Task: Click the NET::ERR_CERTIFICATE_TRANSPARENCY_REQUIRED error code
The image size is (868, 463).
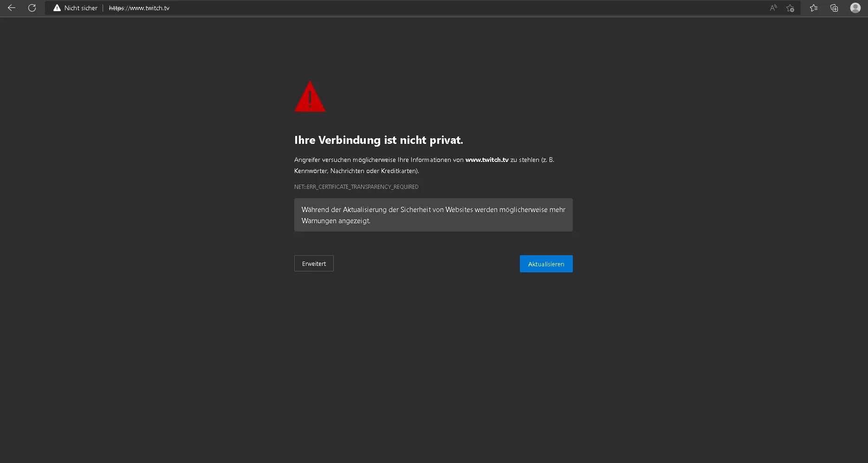Action: coord(356,187)
